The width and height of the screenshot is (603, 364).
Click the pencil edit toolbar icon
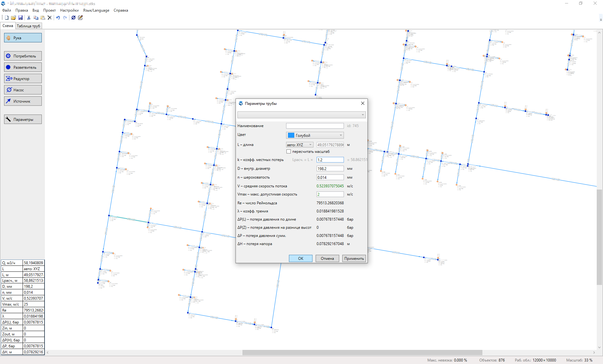click(80, 18)
